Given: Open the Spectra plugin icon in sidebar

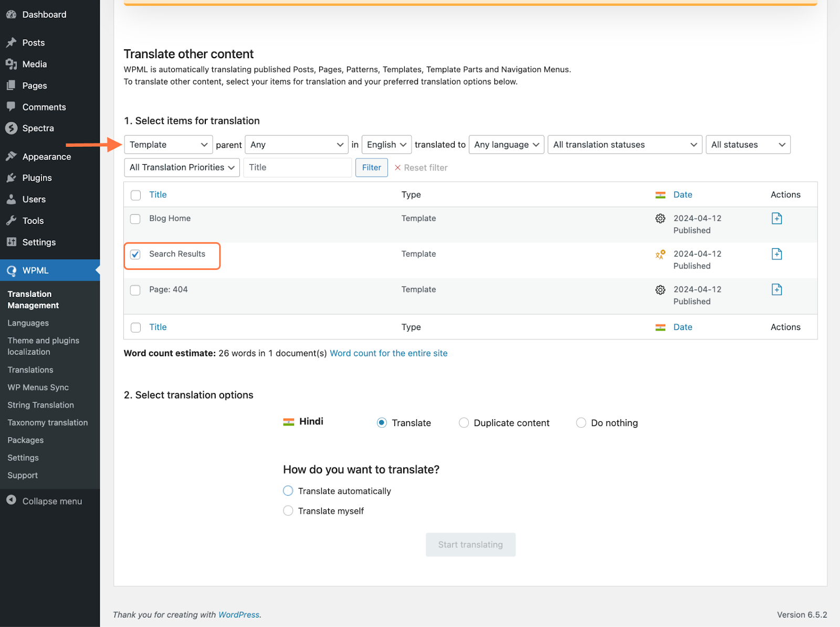Looking at the screenshot, I should coord(12,128).
